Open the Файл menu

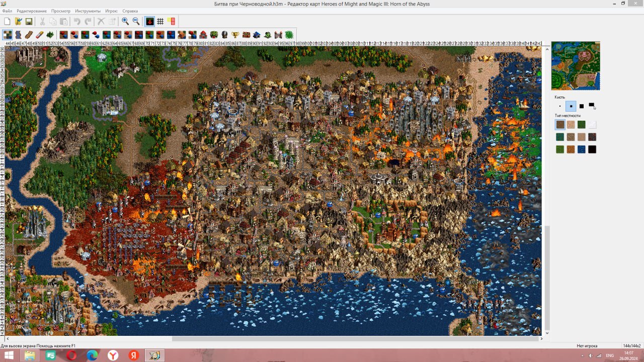(7, 11)
